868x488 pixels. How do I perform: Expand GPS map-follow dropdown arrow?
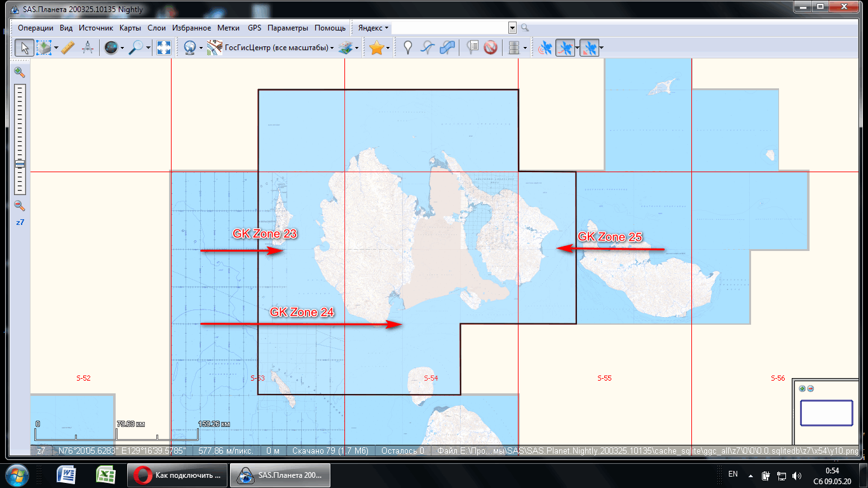point(600,48)
